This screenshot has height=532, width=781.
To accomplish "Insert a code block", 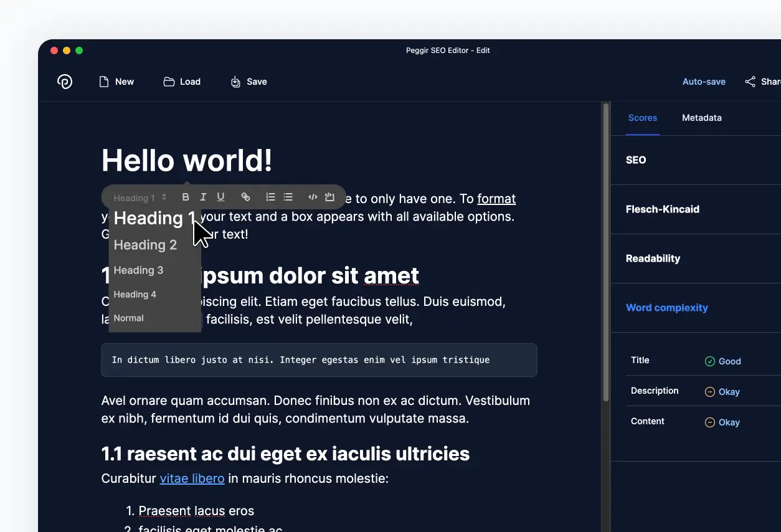I will (329, 197).
